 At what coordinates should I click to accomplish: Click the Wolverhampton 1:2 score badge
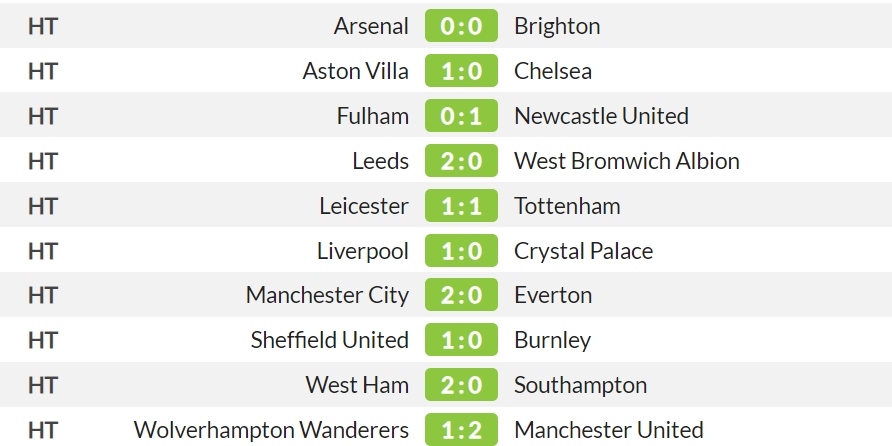[461, 430]
